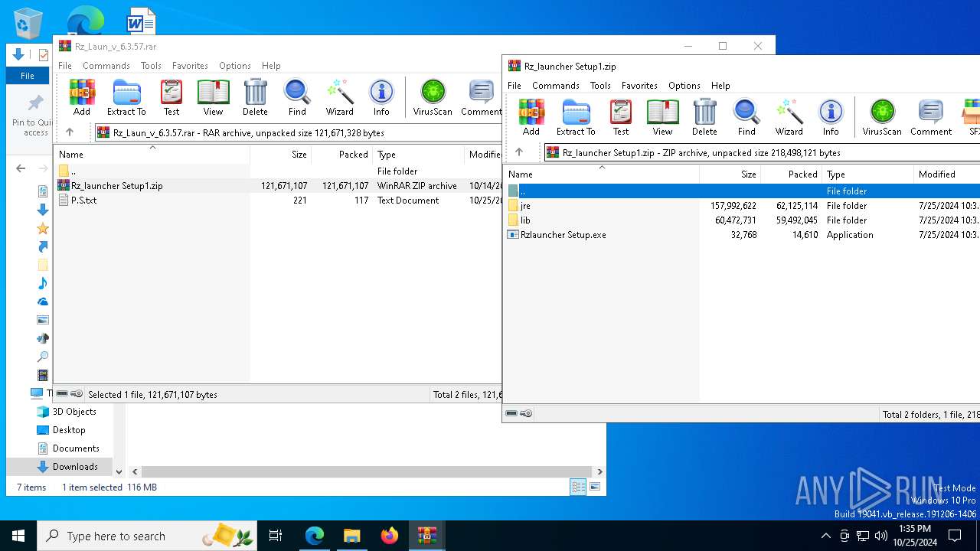Screen dimensions: 980x551
Task: Click Add icon in Rz_launcher Setup1.zip window
Action: [531, 117]
